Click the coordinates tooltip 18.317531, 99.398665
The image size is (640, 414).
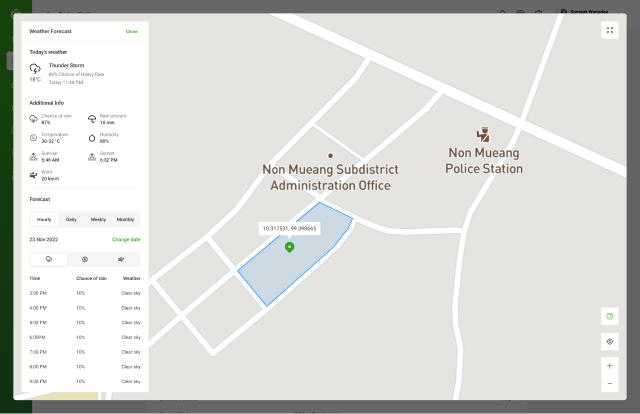[289, 229]
